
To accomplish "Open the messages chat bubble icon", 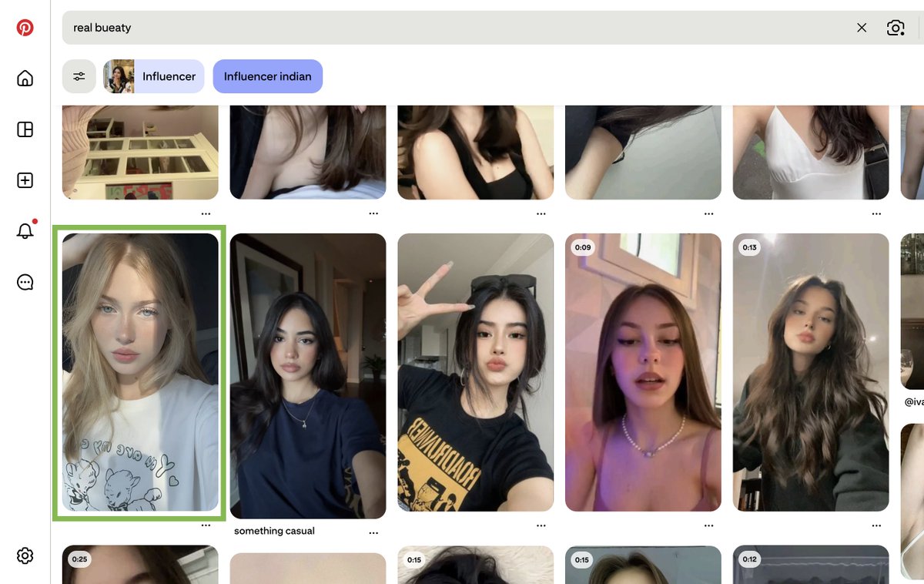I will click(25, 282).
